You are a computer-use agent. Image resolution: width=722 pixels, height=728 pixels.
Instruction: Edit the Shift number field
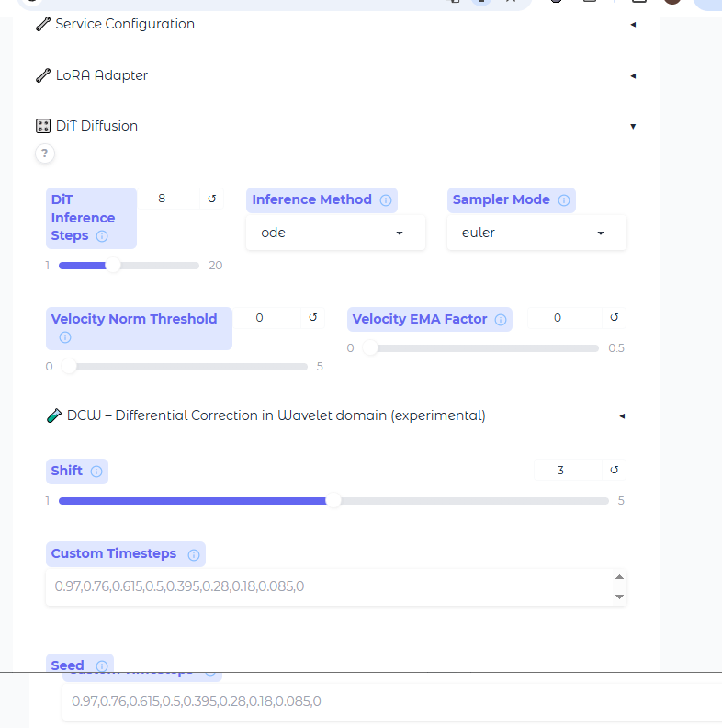tap(568, 470)
